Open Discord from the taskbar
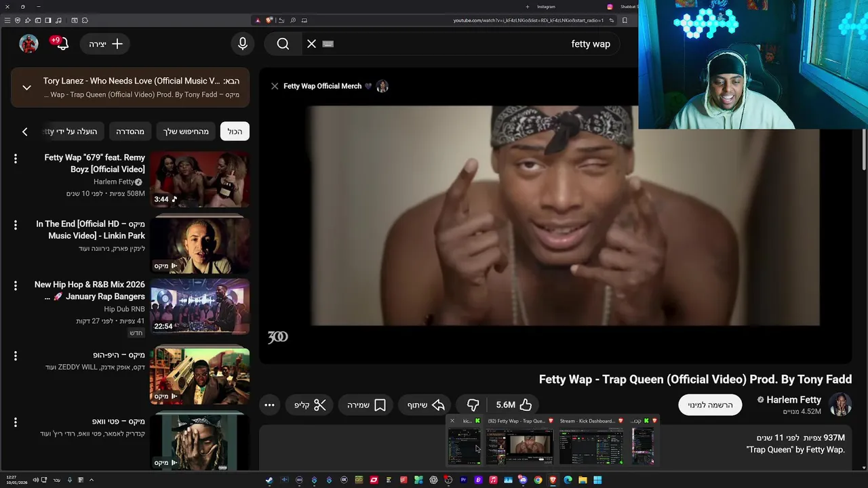This screenshot has width=868, height=488. [x=523, y=480]
